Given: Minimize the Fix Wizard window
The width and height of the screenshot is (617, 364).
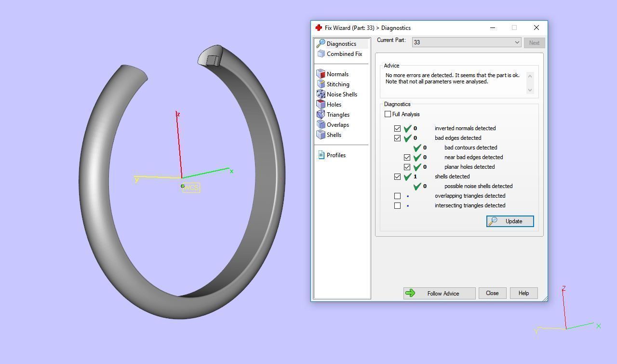Looking at the screenshot, I should pyautogui.click(x=492, y=28).
